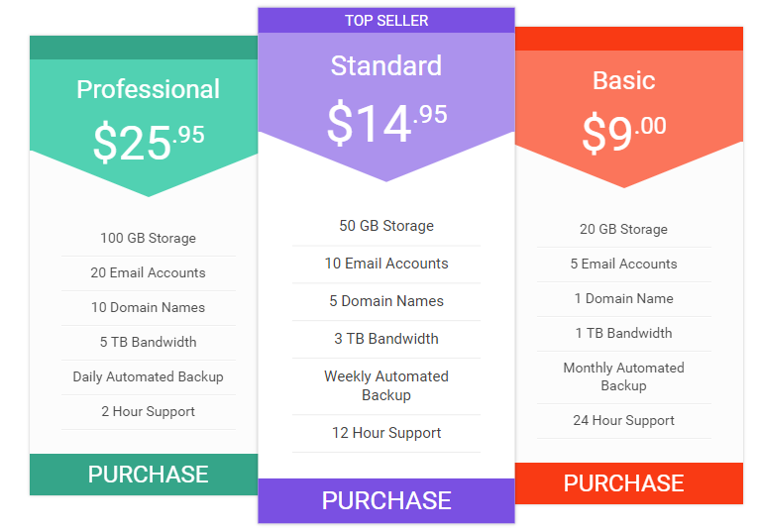The image size is (759, 532).
Task: Click the 50 GB Storage feature
Action: click(386, 226)
